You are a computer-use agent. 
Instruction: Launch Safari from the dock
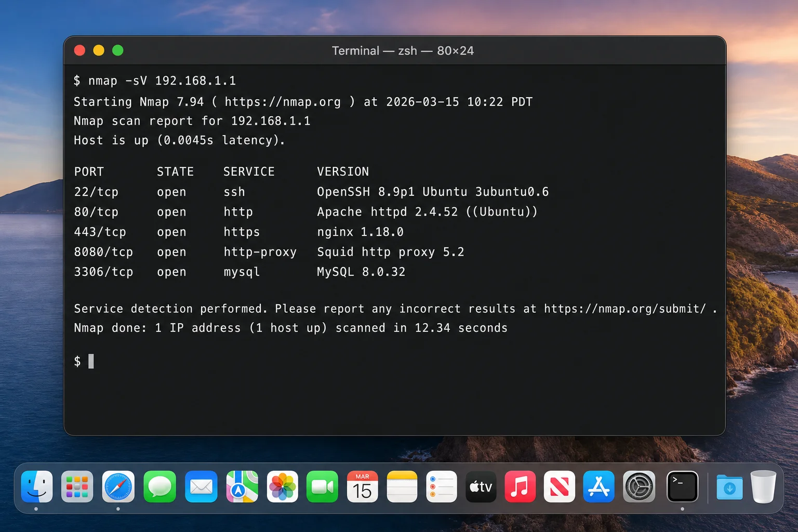tap(118, 487)
